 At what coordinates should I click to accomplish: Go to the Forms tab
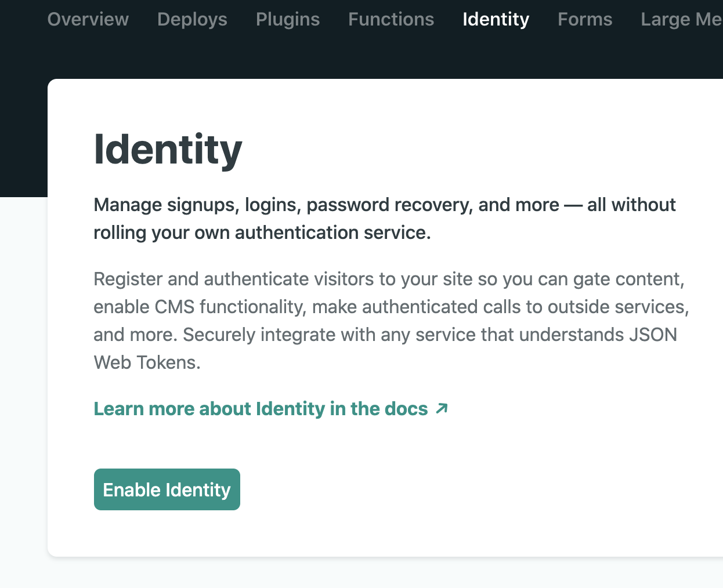[584, 19]
